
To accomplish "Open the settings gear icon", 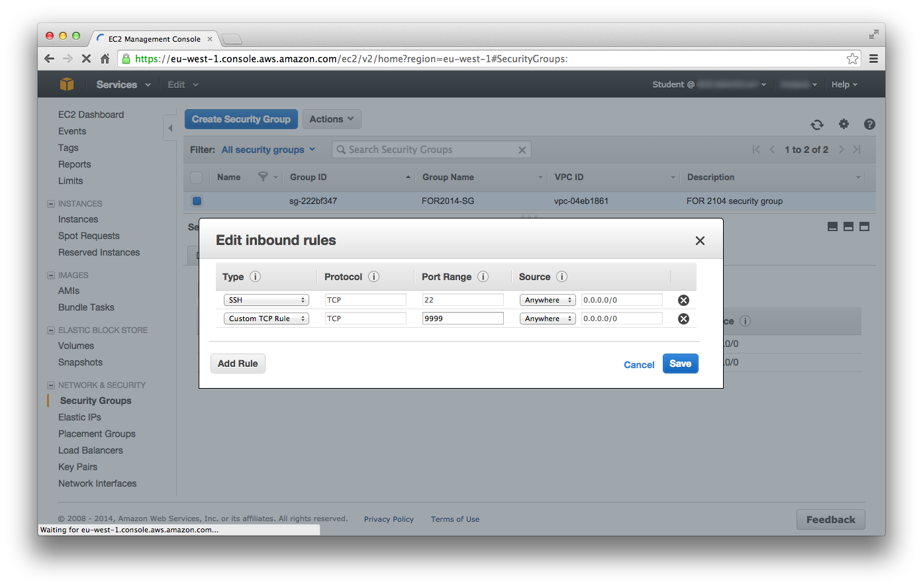I will [844, 124].
